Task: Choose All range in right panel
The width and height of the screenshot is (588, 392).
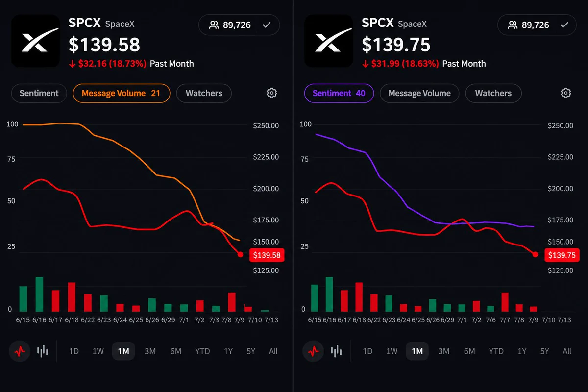Action: point(567,351)
